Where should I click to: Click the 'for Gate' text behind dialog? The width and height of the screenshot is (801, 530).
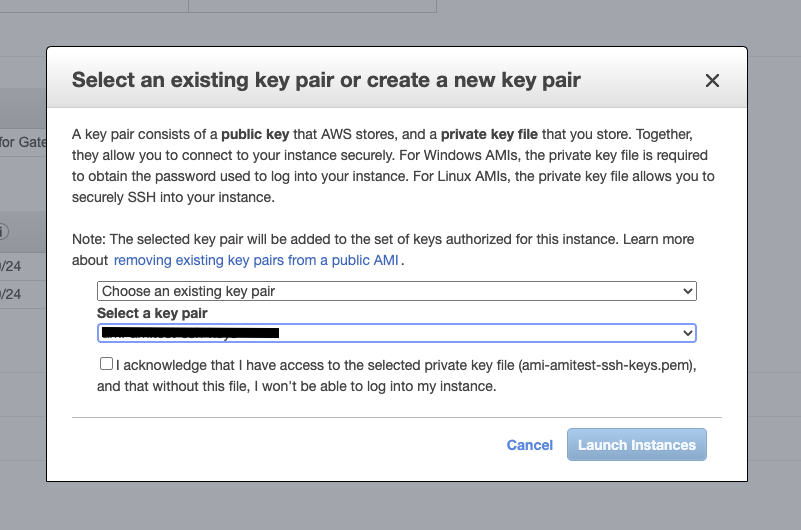22,142
